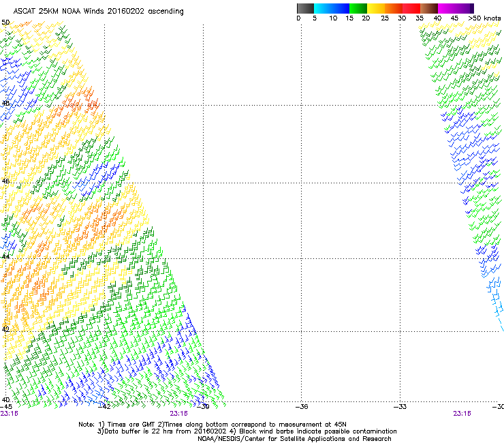Click the longitude axis label '-33'
The height and width of the screenshot is (443, 504).
coord(400,407)
